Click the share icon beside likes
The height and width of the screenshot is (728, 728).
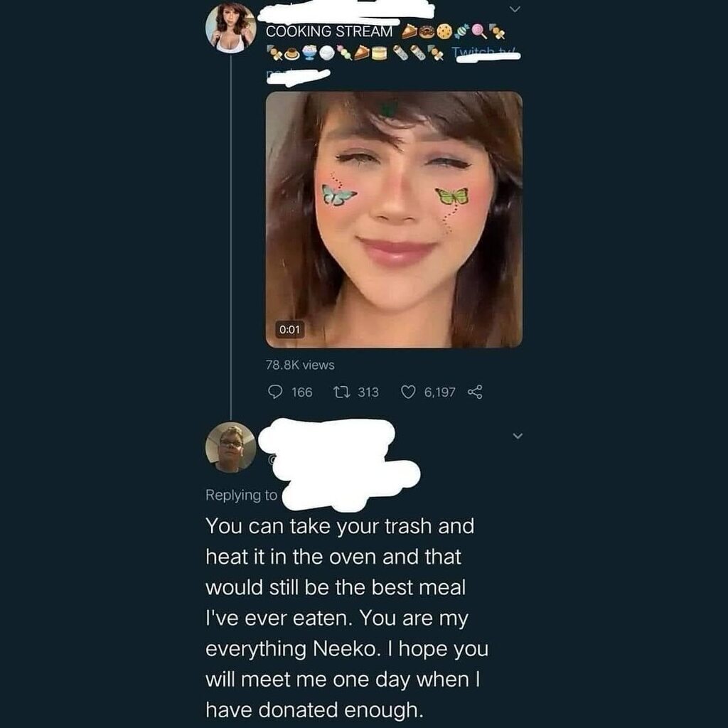pyautogui.click(x=476, y=392)
